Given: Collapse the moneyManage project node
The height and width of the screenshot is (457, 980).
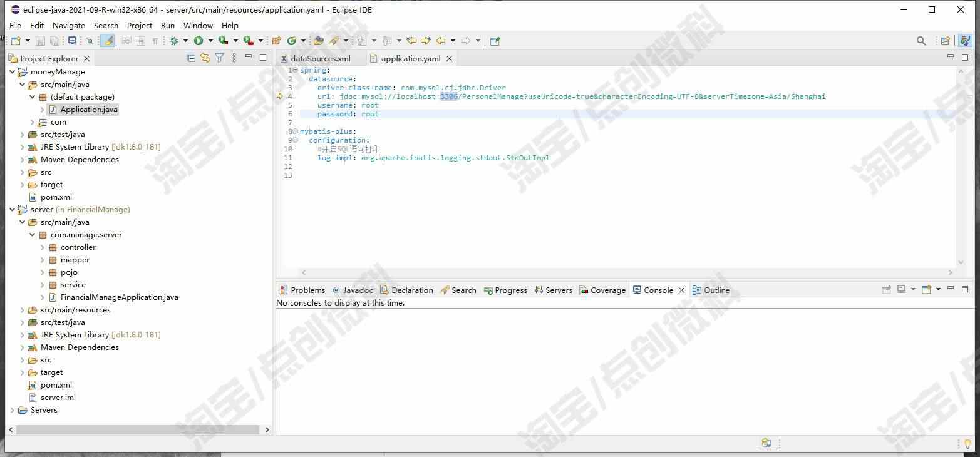Looking at the screenshot, I should pyautogui.click(x=12, y=72).
